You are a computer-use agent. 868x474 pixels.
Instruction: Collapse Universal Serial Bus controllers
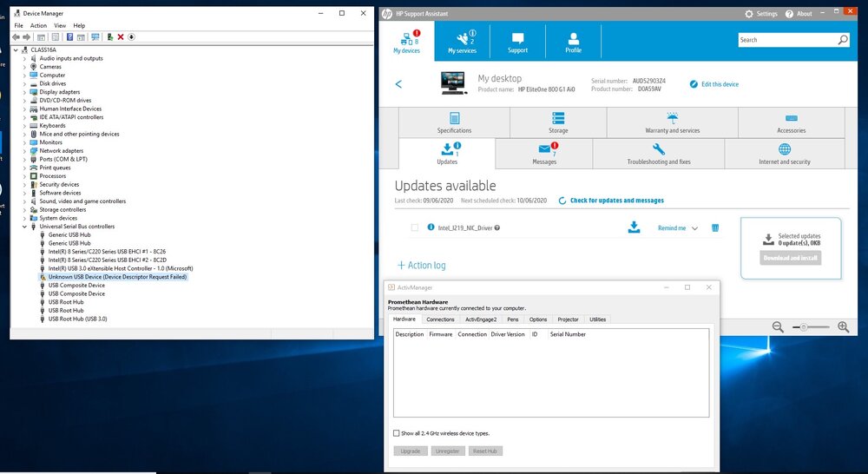(x=24, y=227)
